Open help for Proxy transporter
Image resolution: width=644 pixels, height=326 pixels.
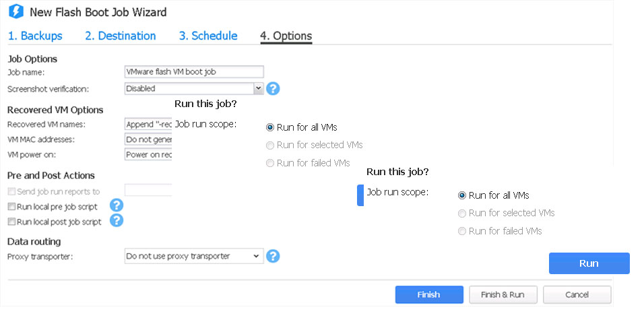click(273, 256)
